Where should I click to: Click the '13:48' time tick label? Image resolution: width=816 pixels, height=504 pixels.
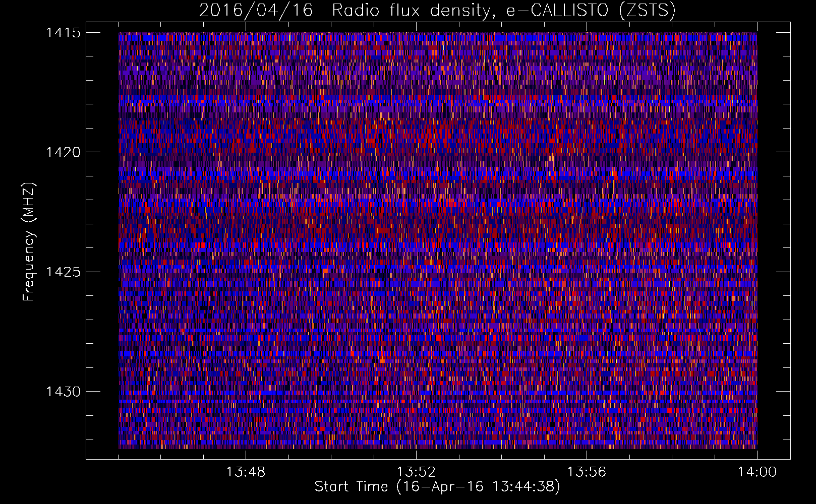pos(246,472)
